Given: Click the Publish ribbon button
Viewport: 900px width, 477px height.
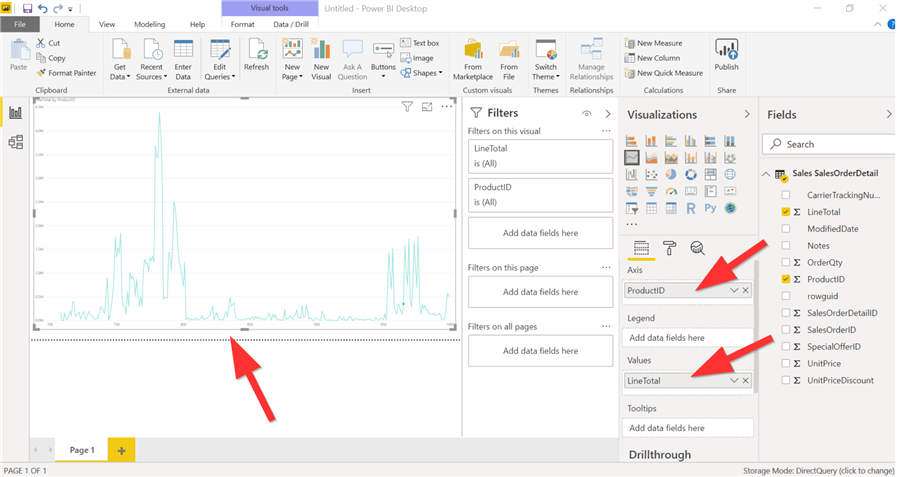Looking at the screenshot, I should coord(726,55).
